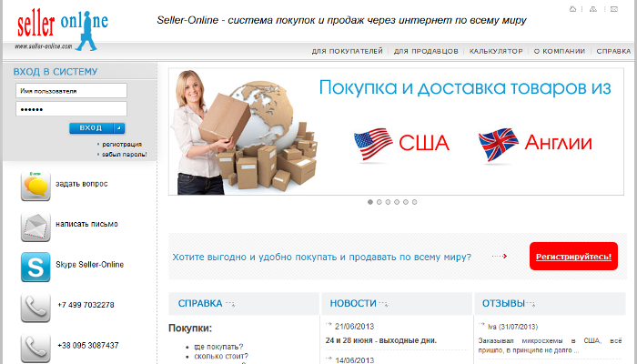Click the USA and England delivery banner
The height and width of the screenshot is (364, 637).
click(x=396, y=132)
